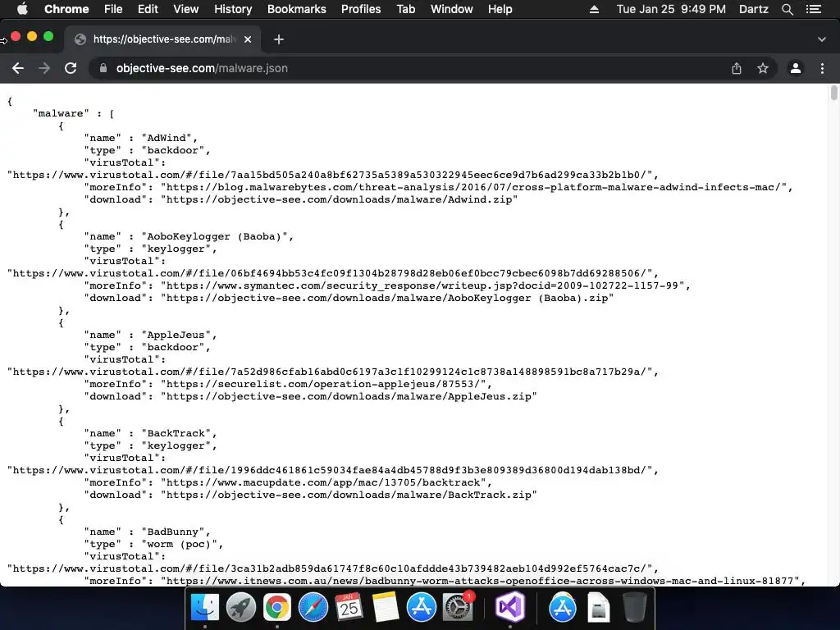This screenshot has width=840, height=630.
Task: Share this page using the share icon
Action: (737, 68)
